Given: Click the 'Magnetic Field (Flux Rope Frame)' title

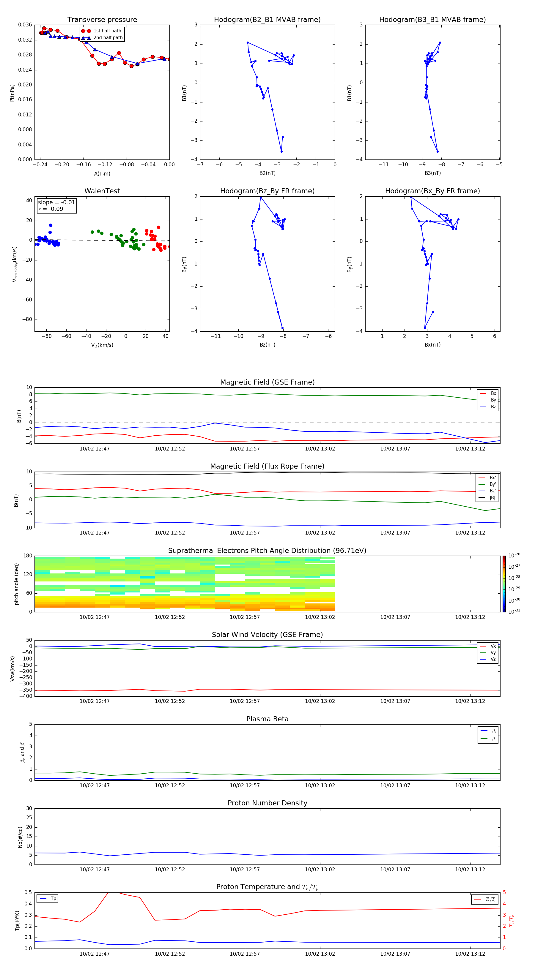Looking at the screenshot, I should pos(267,467).
